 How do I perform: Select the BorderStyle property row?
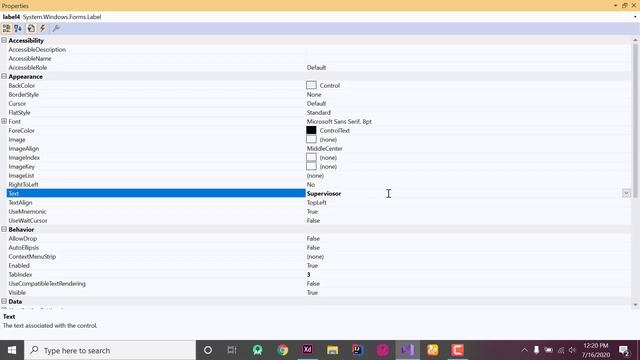tap(318, 94)
